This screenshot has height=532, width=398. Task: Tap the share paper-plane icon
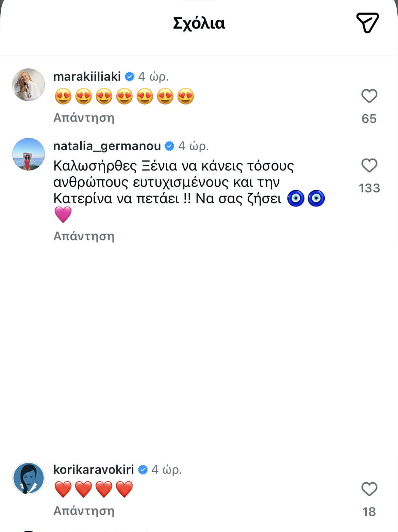(367, 23)
